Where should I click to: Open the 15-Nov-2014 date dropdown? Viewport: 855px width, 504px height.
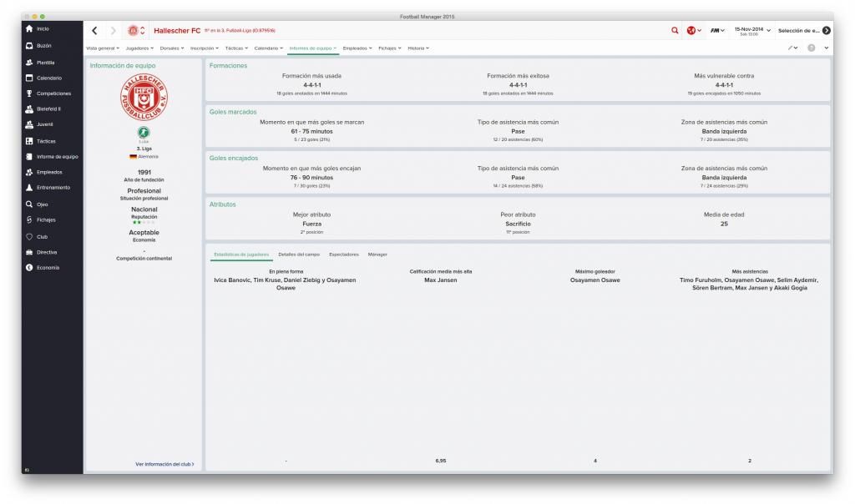[x=752, y=31]
